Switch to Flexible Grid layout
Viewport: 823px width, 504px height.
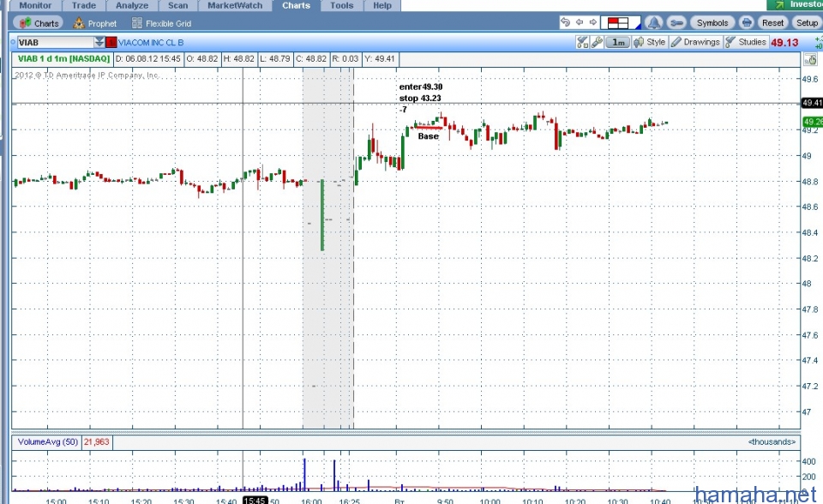pyautogui.click(x=162, y=23)
